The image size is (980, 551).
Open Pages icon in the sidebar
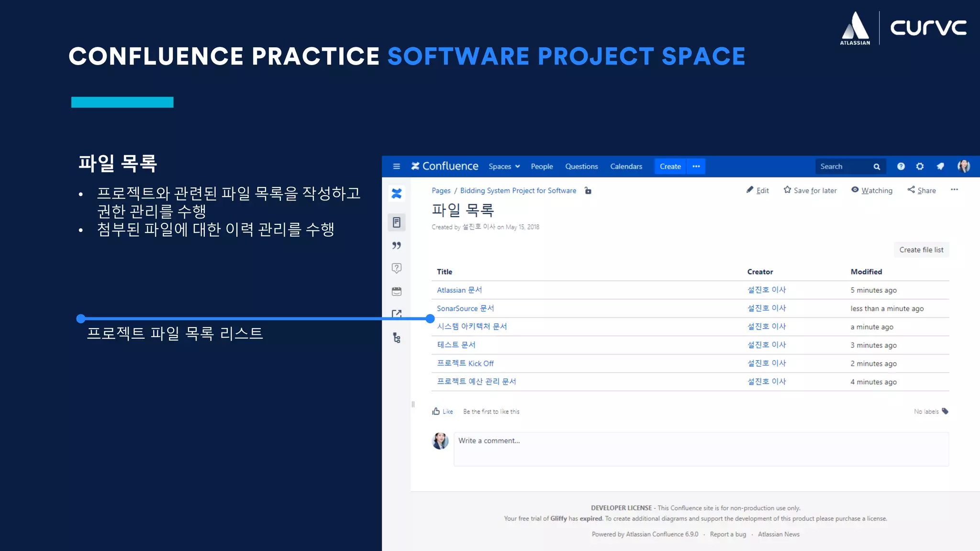pyautogui.click(x=397, y=222)
